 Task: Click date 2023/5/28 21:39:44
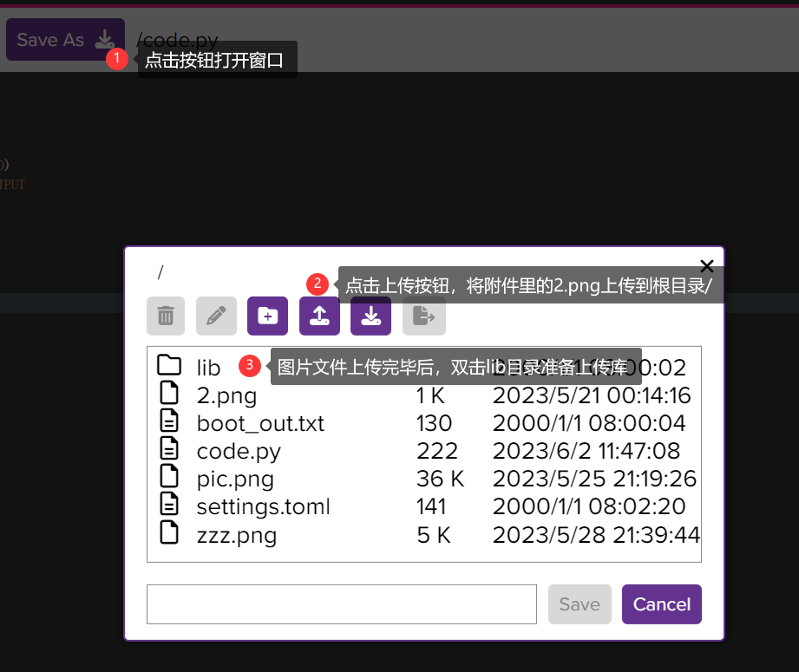[596, 535]
